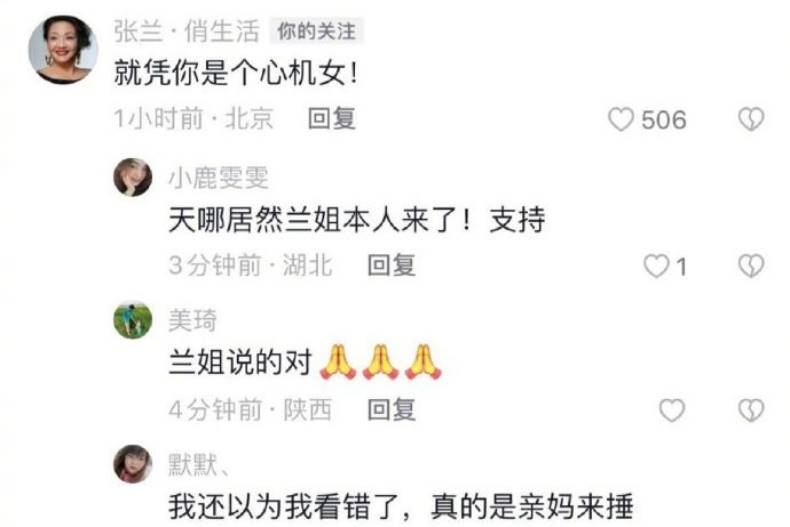790x527 pixels.
Task: Dislike 张兰's comment using broken heart icon
Action: [751, 119]
